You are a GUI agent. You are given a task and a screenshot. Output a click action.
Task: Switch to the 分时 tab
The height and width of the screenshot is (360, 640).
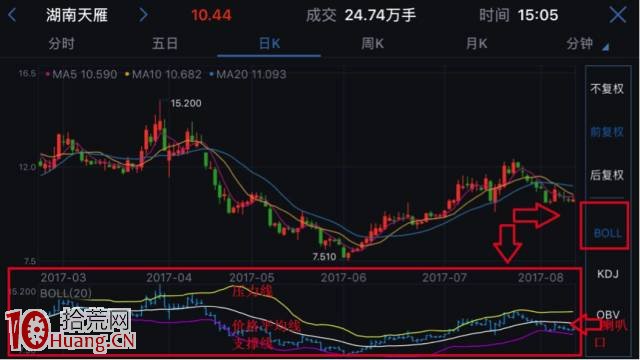click(61, 43)
